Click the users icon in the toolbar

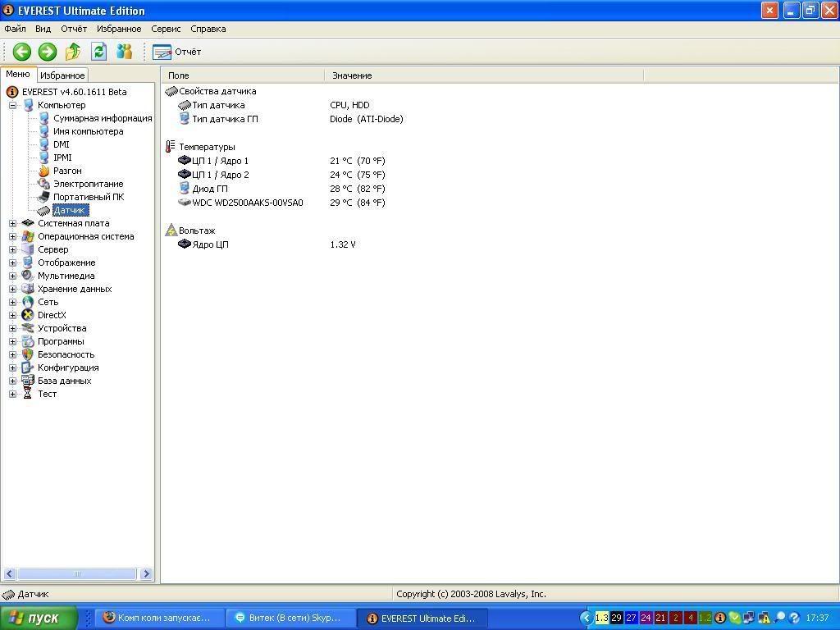click(125, 52)
